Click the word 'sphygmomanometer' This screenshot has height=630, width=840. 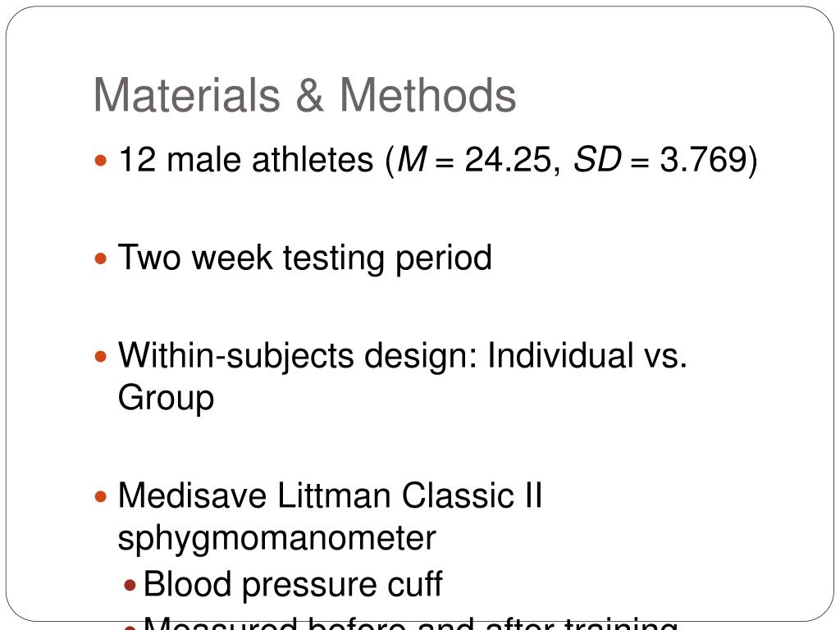(x=276, y=538)
